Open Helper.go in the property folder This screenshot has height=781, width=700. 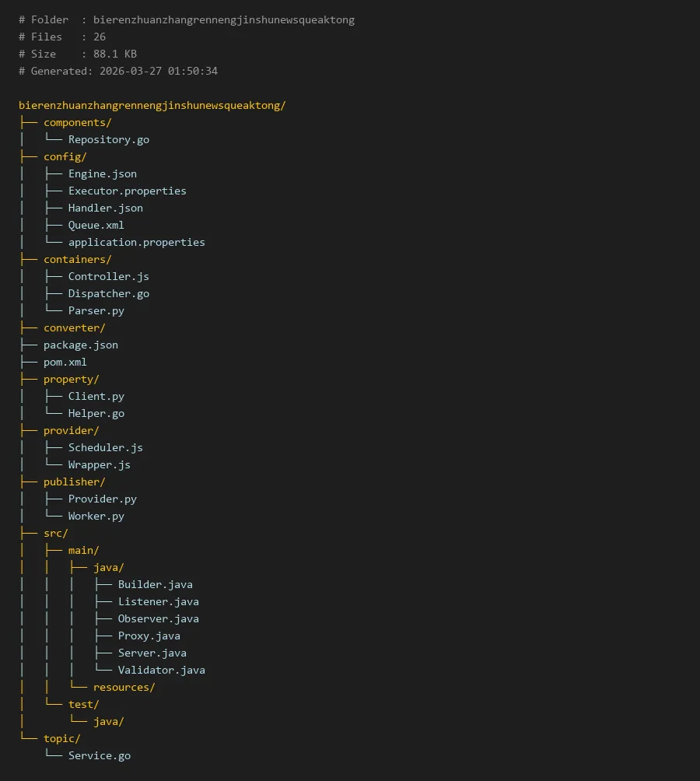click(x=96, y=413)
